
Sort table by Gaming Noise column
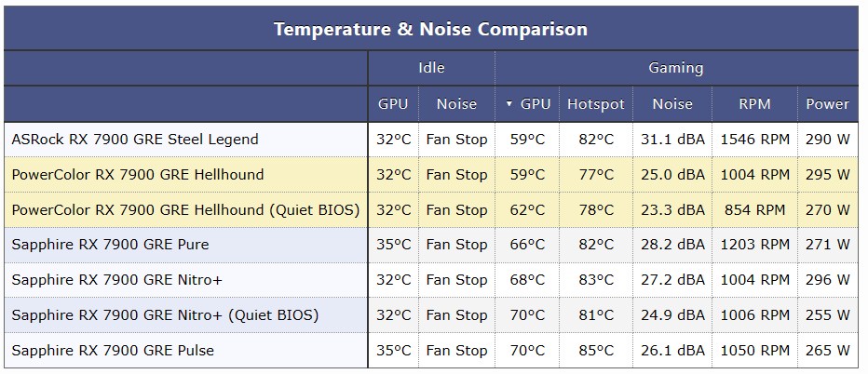pyautogui.click(x=671, y=104)
